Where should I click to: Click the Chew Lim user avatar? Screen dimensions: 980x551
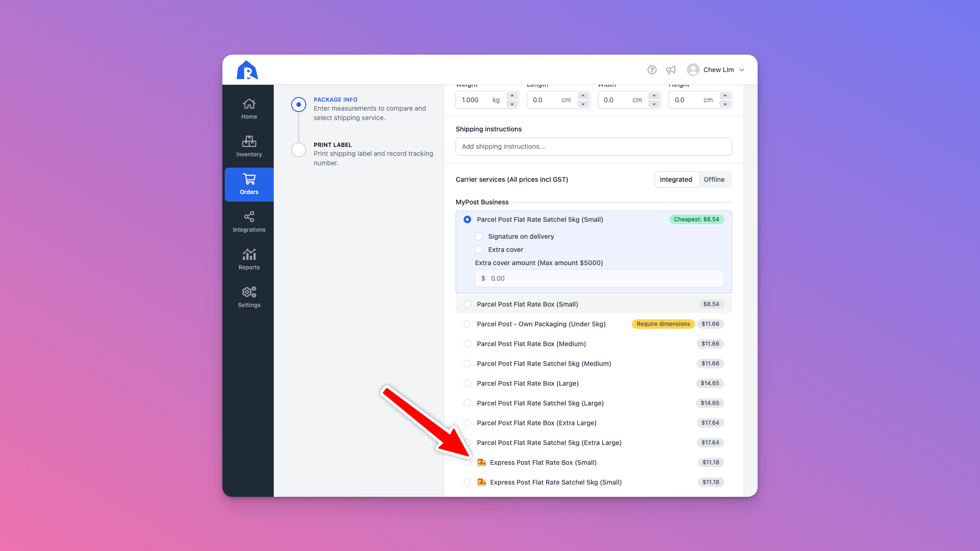point(693,70)
